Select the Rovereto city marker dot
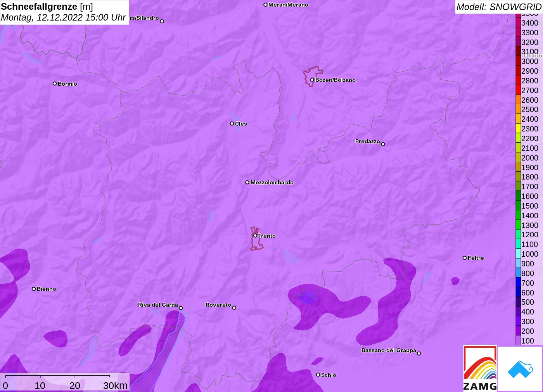Screen dimensions: 543x392 (x=234, y=308)
